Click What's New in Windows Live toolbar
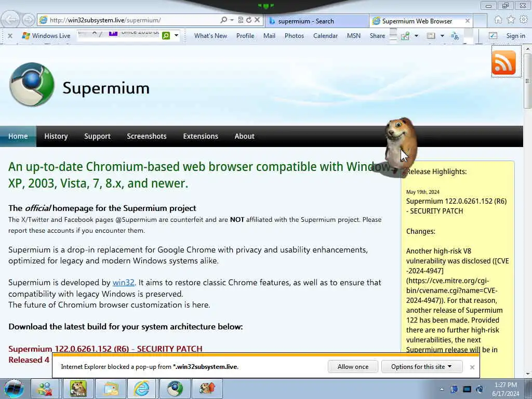 pyautogui.click(x=210, y=36)
